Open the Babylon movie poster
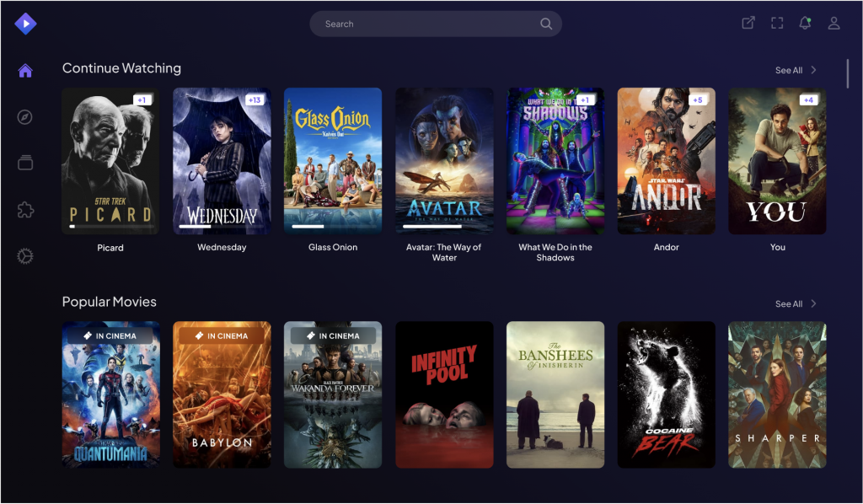 [x=222, y=394]
